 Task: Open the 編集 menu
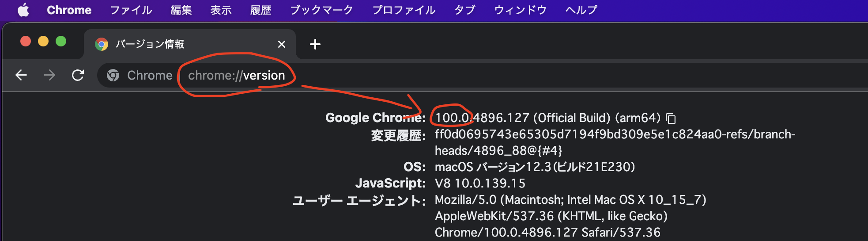[181, 10]
